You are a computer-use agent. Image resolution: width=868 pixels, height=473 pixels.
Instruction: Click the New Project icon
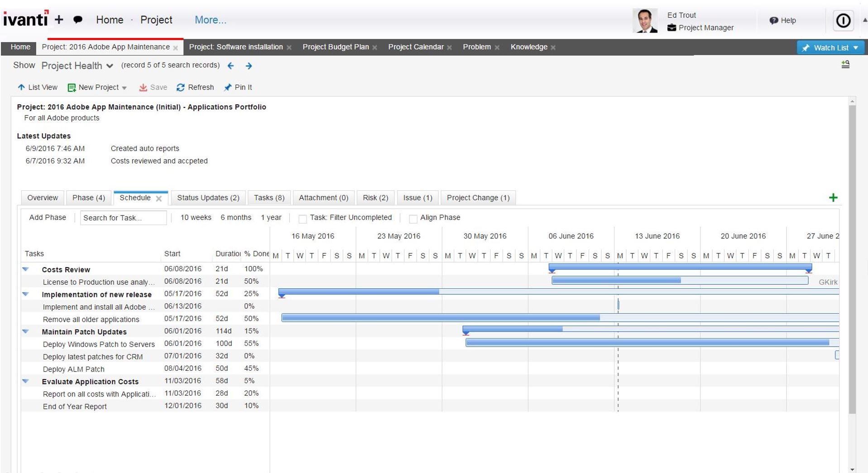tap(71, 87)
